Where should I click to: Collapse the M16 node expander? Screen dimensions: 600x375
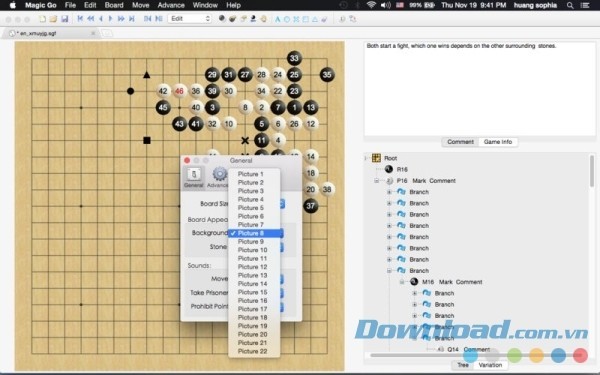pyautogui.click(x=402, y=282)
